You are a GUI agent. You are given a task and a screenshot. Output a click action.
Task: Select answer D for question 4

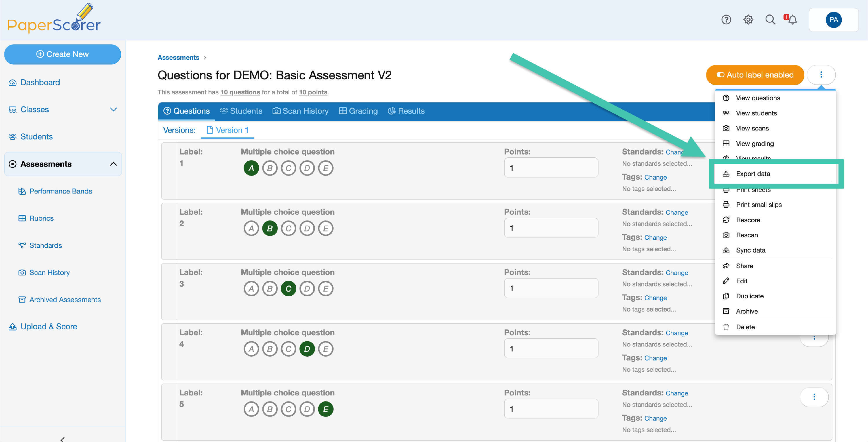click(307, 349)
